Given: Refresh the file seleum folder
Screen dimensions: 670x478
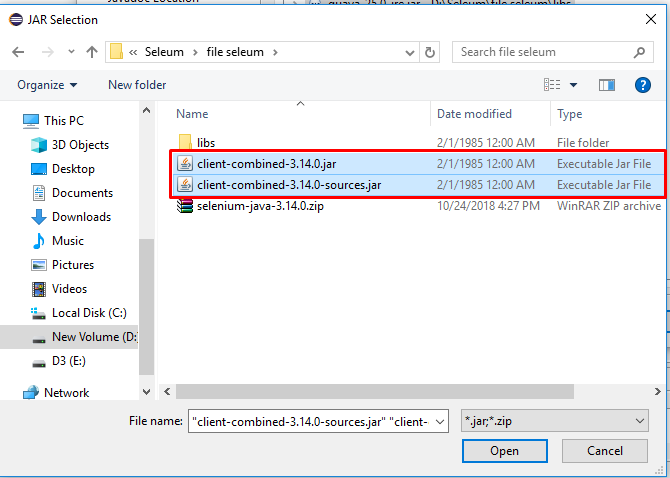Looking at the screenshot, I should (x=429, y=53).
